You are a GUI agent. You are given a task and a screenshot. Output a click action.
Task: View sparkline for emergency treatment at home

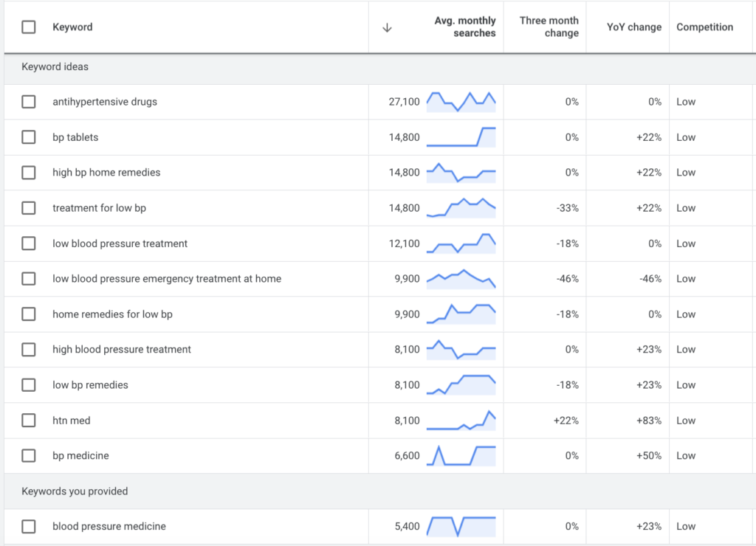point(461,279)
